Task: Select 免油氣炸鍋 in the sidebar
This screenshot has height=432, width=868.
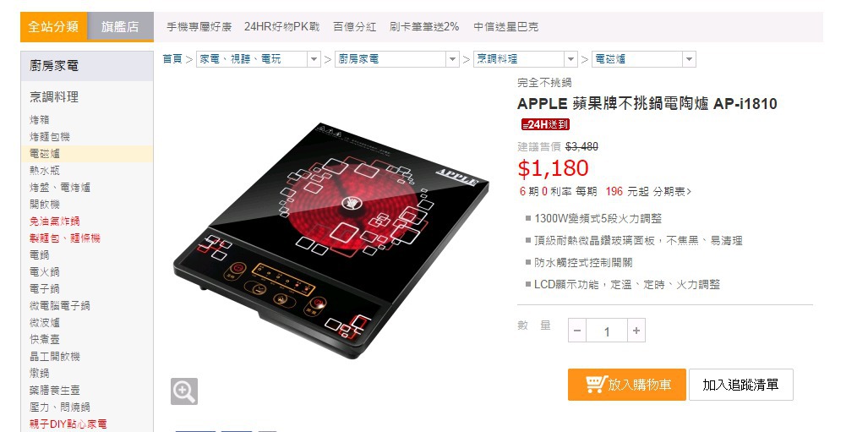Action: tap(54, 221)
